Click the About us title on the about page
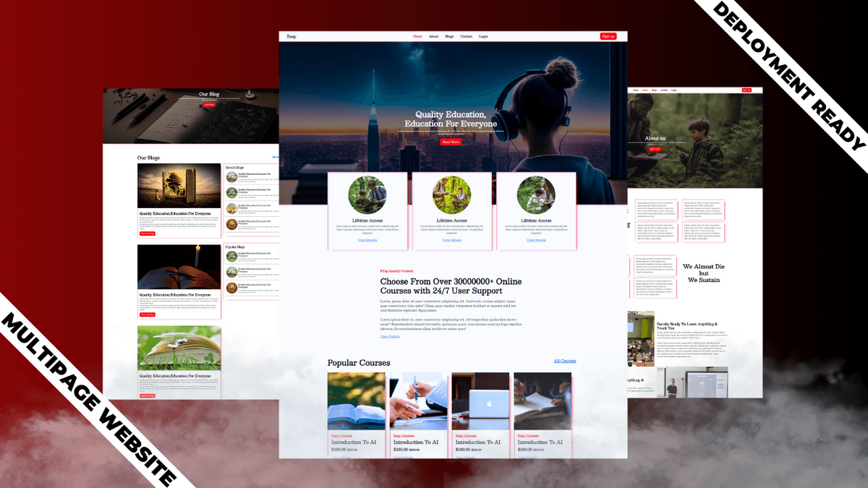 [655, 138]
